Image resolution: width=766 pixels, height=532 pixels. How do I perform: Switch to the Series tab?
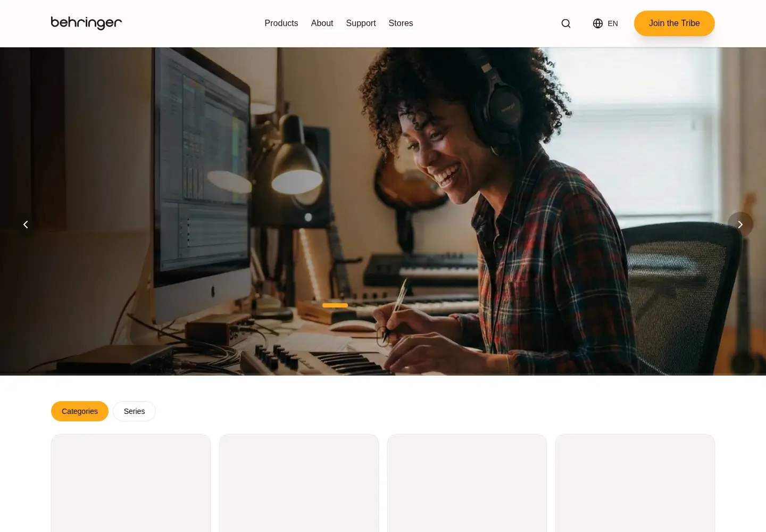134,411
